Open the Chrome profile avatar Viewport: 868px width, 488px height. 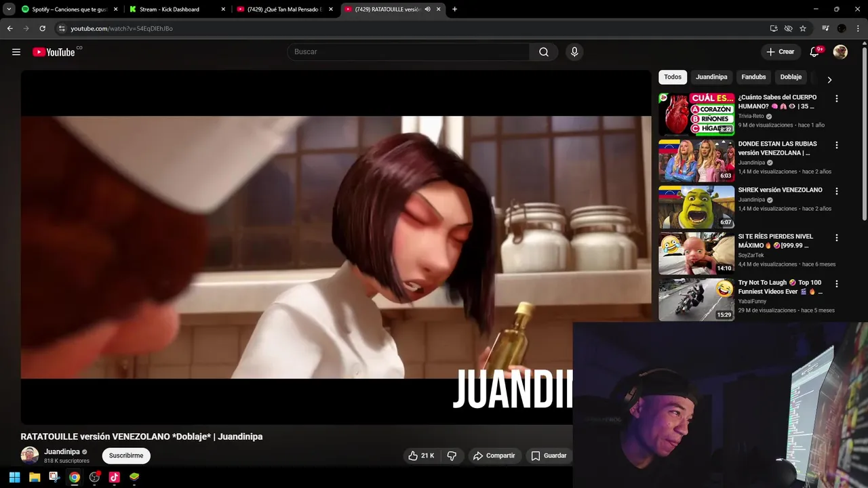842,28
